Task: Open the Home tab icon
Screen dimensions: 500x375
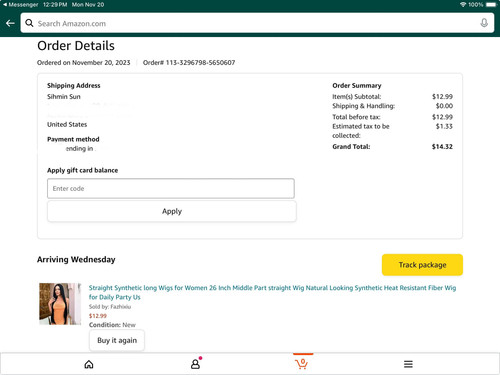Action: tap(89, 364)
